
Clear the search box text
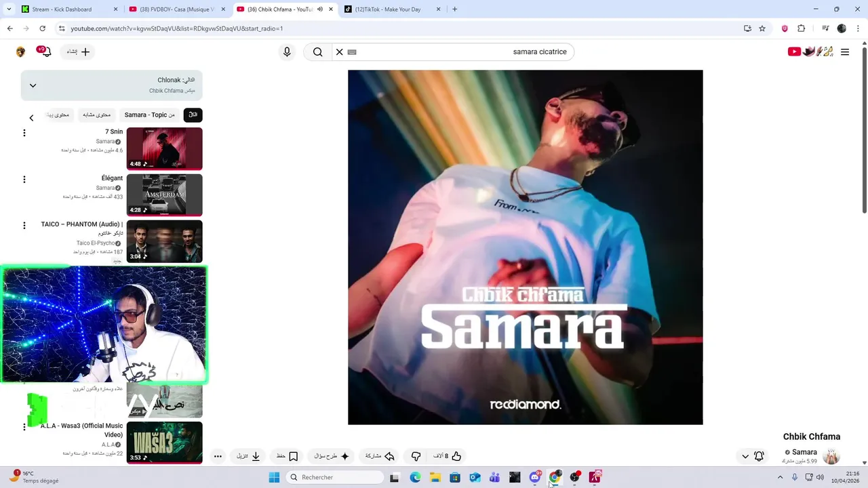[x=339, y=52]
